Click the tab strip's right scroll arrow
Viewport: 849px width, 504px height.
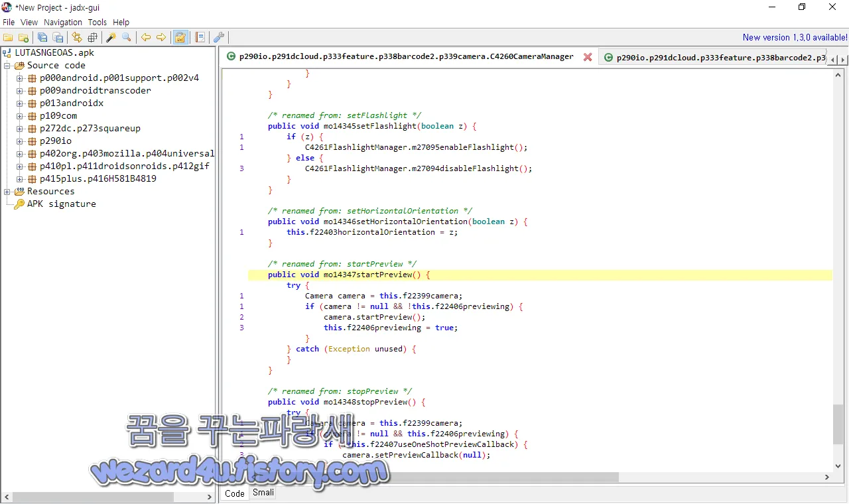pyautogui.click(x=843, y=60)
